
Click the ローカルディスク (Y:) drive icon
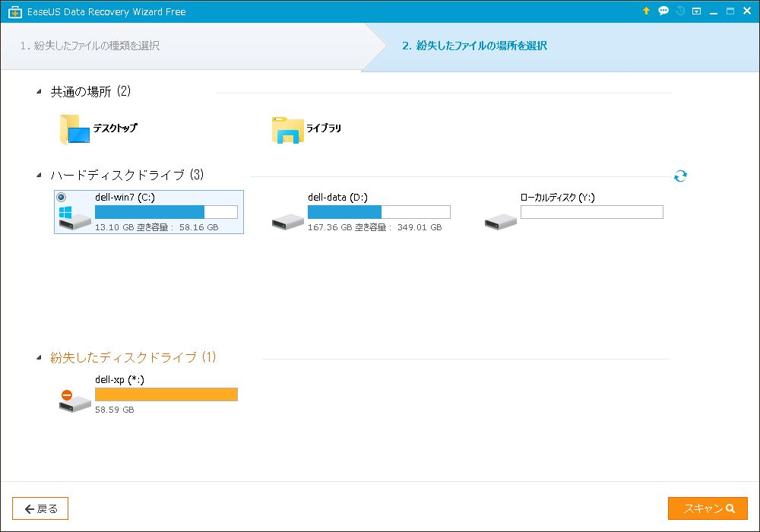pyautogui.click(x=501, y=221)
